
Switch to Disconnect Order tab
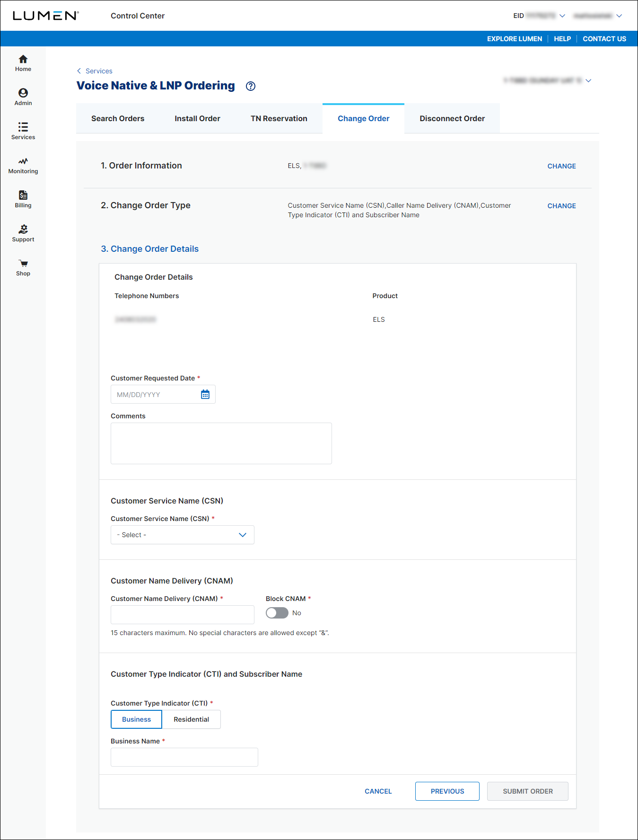452,118
